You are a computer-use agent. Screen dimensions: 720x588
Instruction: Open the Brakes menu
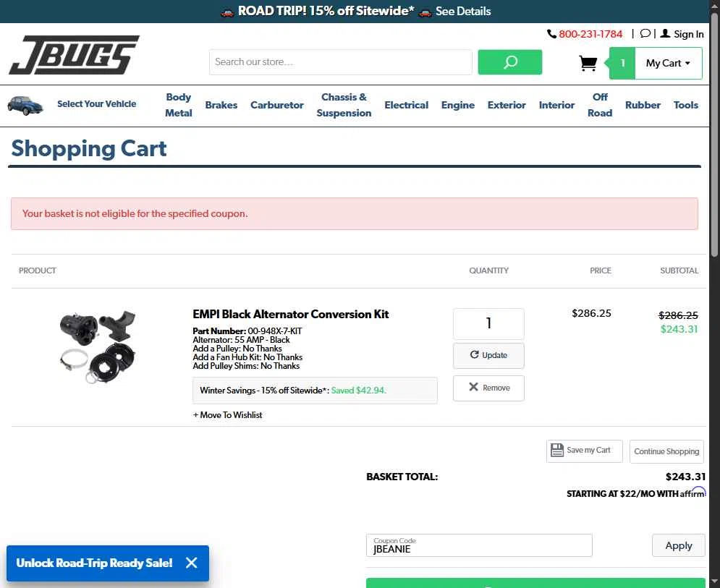click(221, 105)
